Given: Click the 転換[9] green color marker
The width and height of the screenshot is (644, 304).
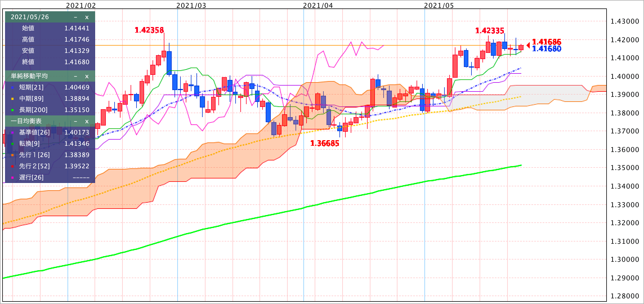Looking at the screenshot, I should [12, 144].
